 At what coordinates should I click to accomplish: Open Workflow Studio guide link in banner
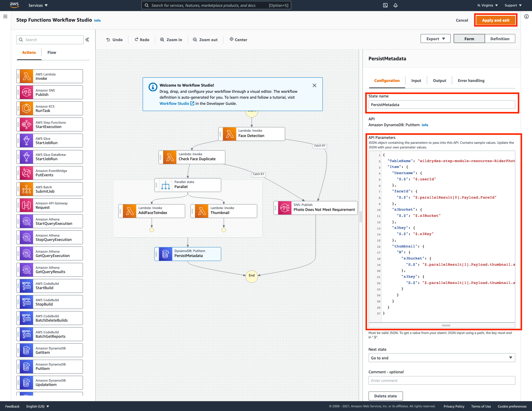point(177,104)
